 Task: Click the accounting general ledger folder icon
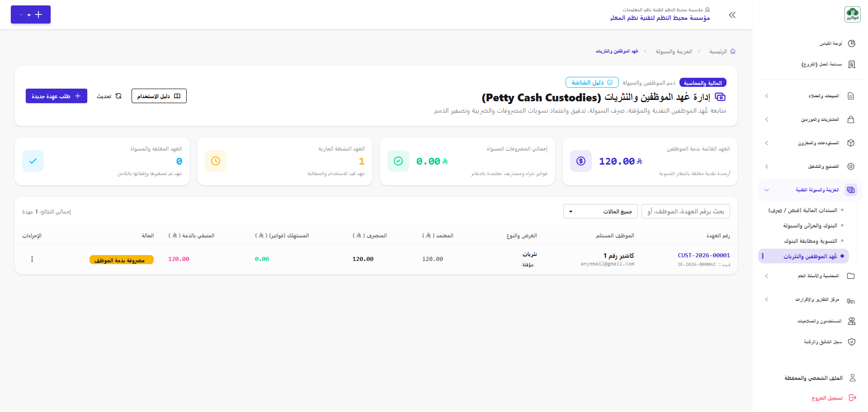pos(851,276)
